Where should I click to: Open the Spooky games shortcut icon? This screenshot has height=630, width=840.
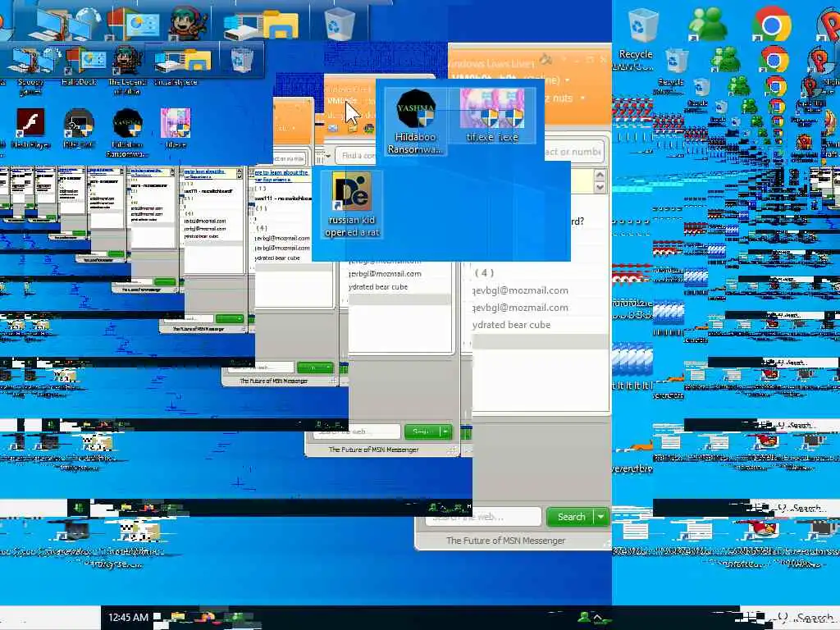coord(30,71)
